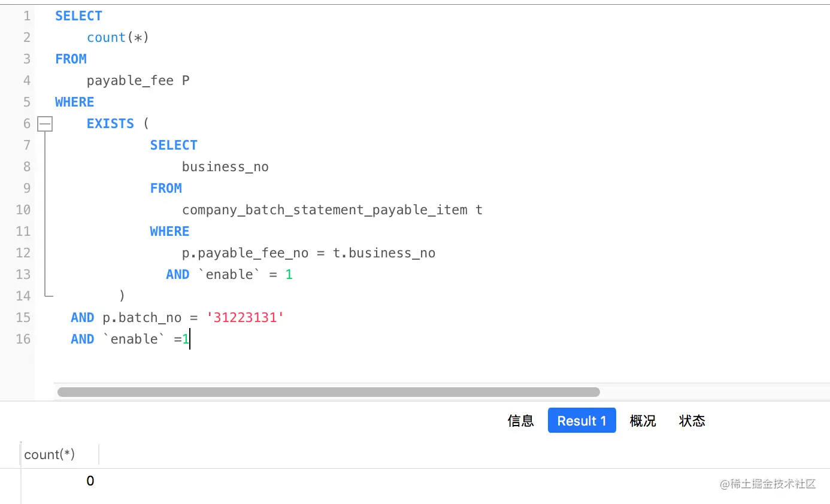Viewport: 830px width, 504px height.
Task: Click the batch number string '31223131'
Action: point(245,317)
